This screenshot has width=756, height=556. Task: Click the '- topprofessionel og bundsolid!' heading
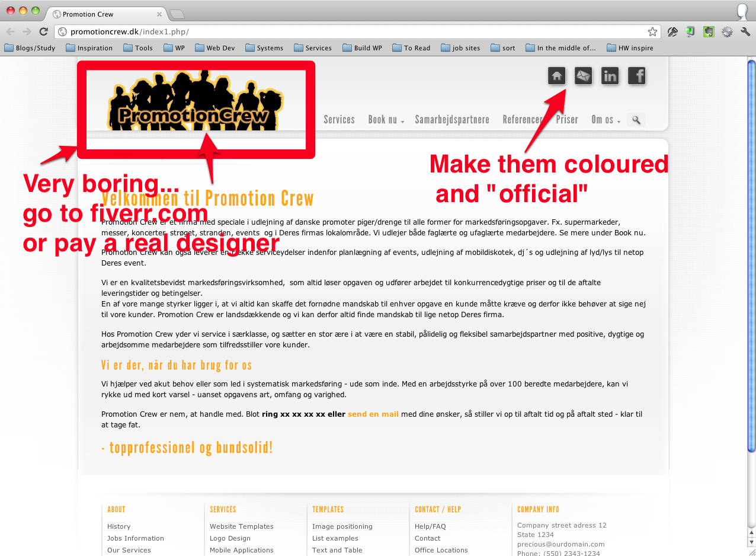(187, 448)
